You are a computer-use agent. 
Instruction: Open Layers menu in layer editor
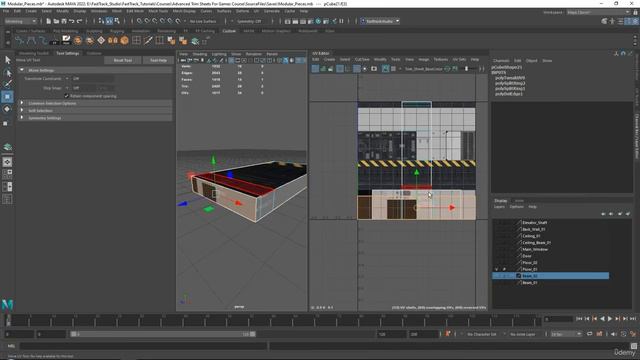click(499, 207)
